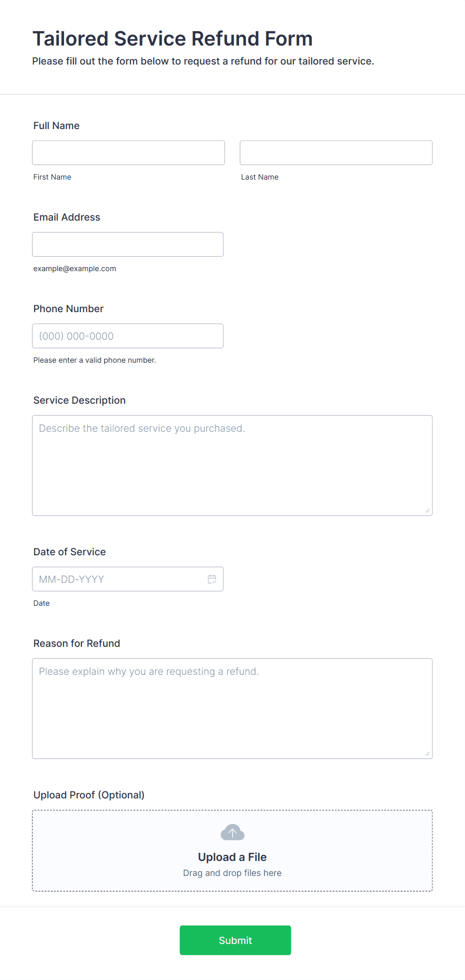Submit the refund form
465x980 pixels.
pyautogui.click(x=235, y=940)
